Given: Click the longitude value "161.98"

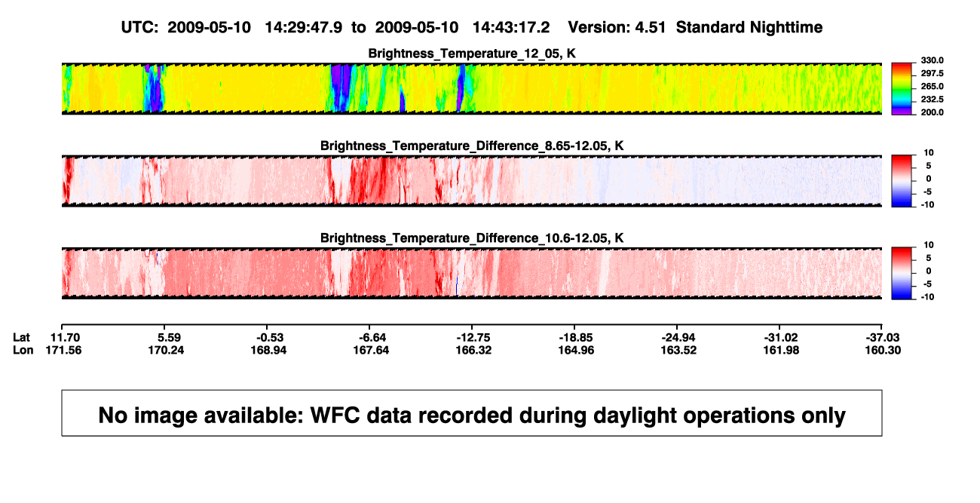Looking at the screenshot, I should 781,350.
